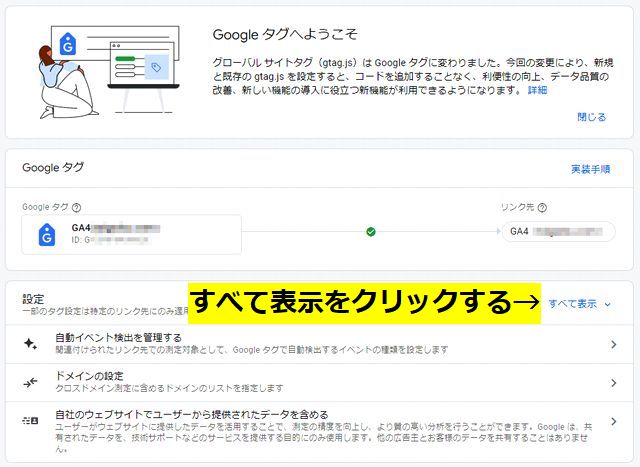Click arrow on 自動イベント検出を管理する row
Image resolution: width=640 pixels, height=467 pixels.
pyautogui.click(x=613, y=345)
